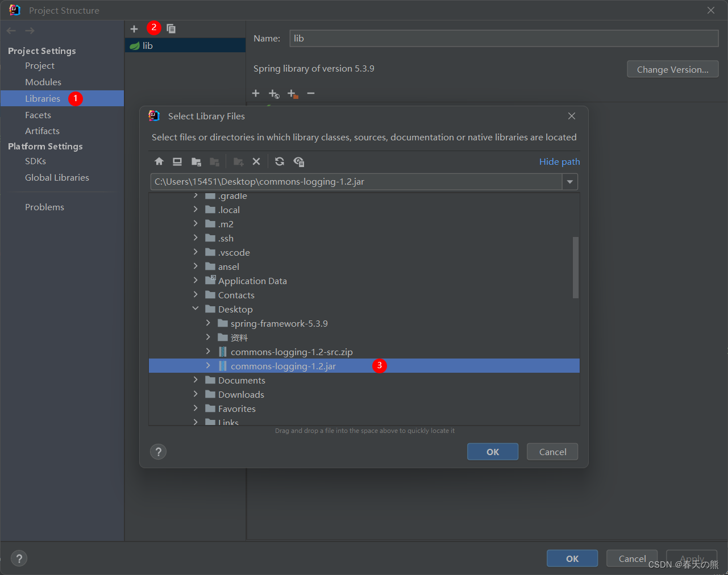Click the Hide path link
This screenshot has width=728, height=575.
pyautogui.click(x=559, y=162)
